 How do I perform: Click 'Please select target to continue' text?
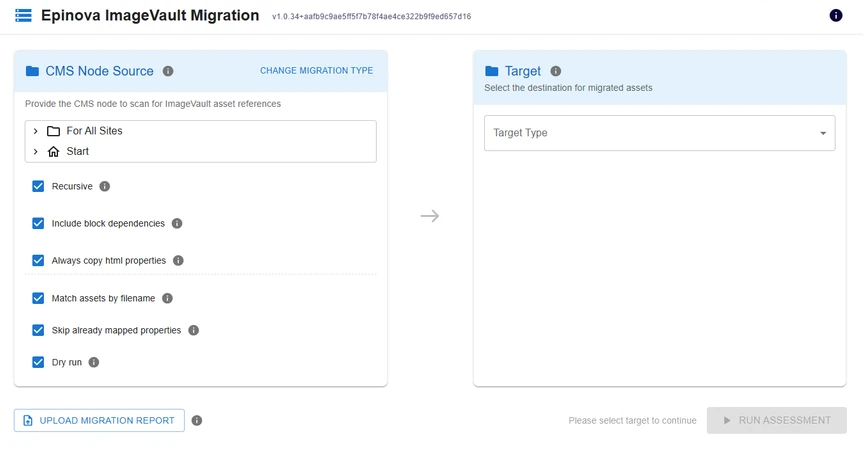coord(632,421)
